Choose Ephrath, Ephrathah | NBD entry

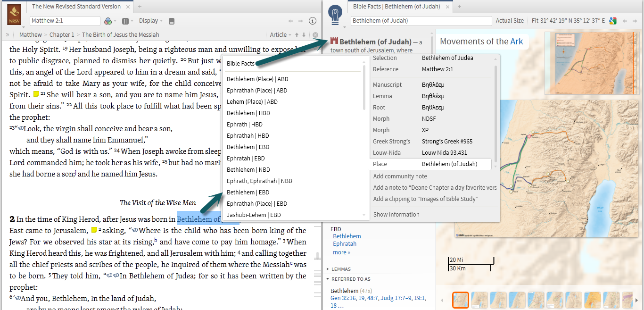pos(259,181)
